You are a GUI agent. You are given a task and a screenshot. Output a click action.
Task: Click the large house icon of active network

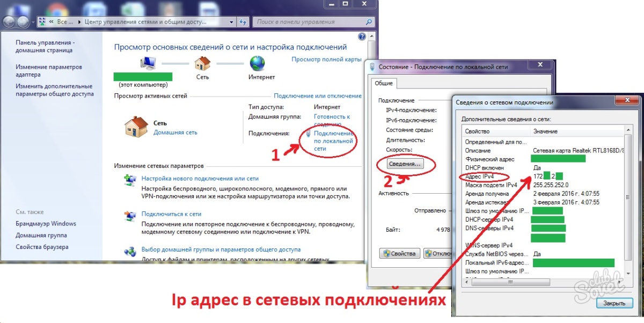pyautogui.click(x=136, y=127)
